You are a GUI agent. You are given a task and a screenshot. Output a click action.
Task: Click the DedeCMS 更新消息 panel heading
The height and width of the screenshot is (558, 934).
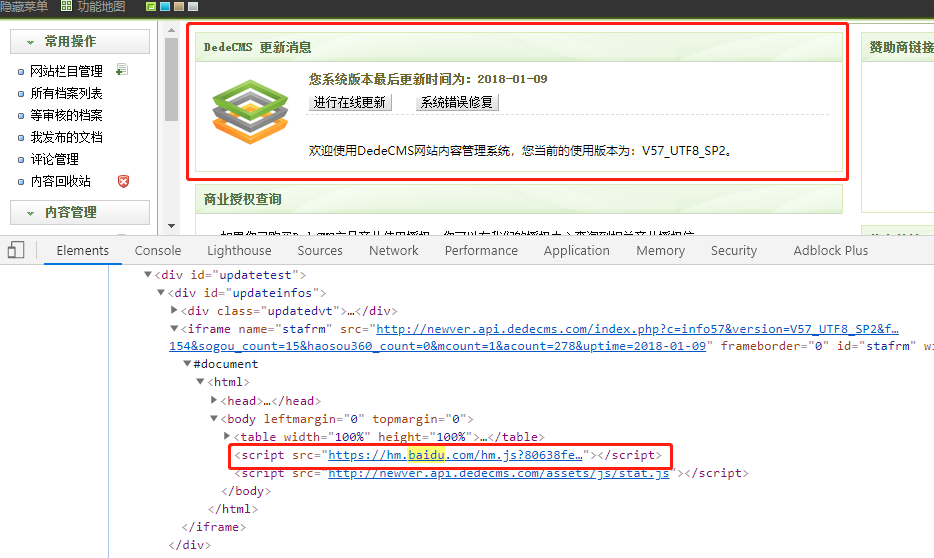click(257, 47)
